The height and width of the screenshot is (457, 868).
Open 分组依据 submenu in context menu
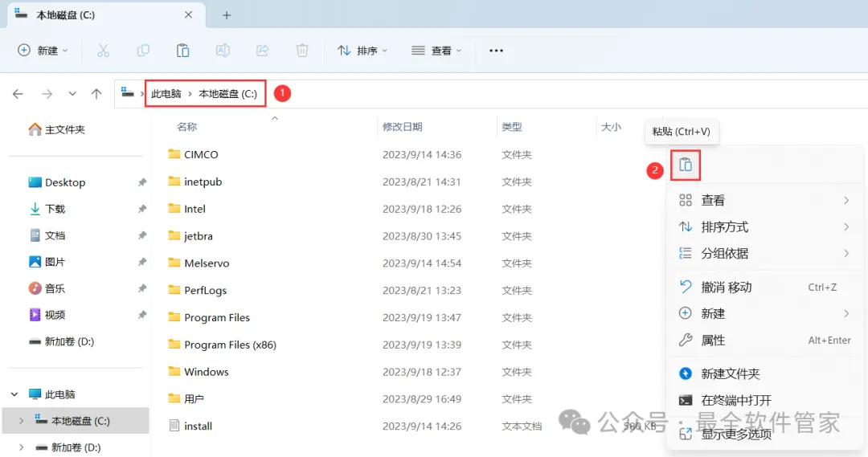[764, 253]
